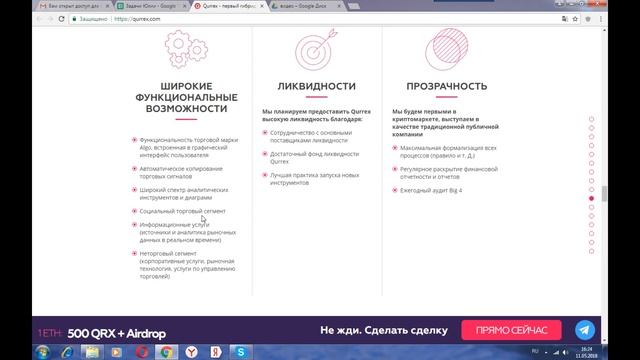Click the ПРЯМО СЕЙЧАС button
The image size is (640, 360).
(x=511, y=330)
